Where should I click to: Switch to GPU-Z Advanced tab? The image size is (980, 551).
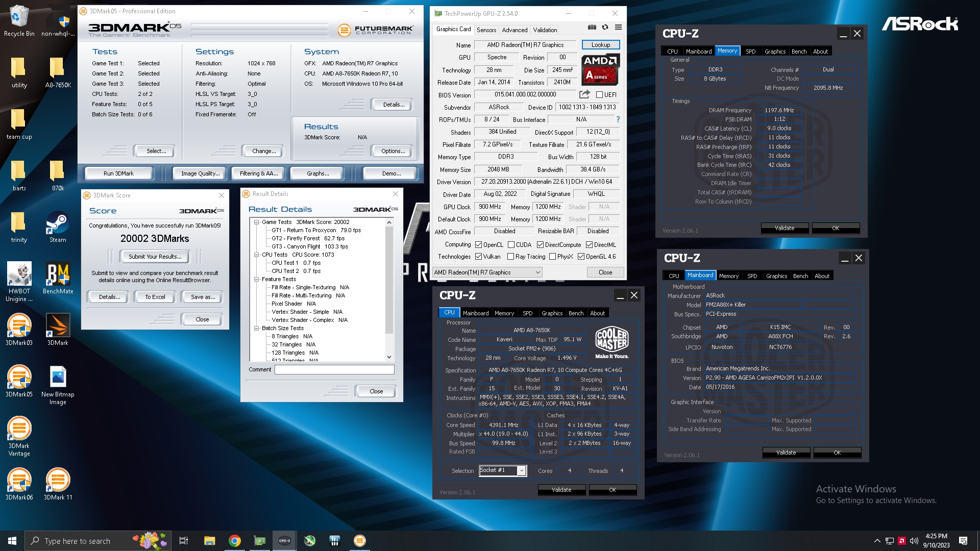point(514,30)
